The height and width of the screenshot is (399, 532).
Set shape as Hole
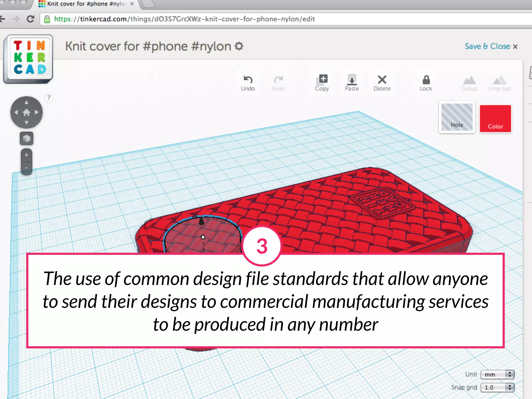[457, 117]
